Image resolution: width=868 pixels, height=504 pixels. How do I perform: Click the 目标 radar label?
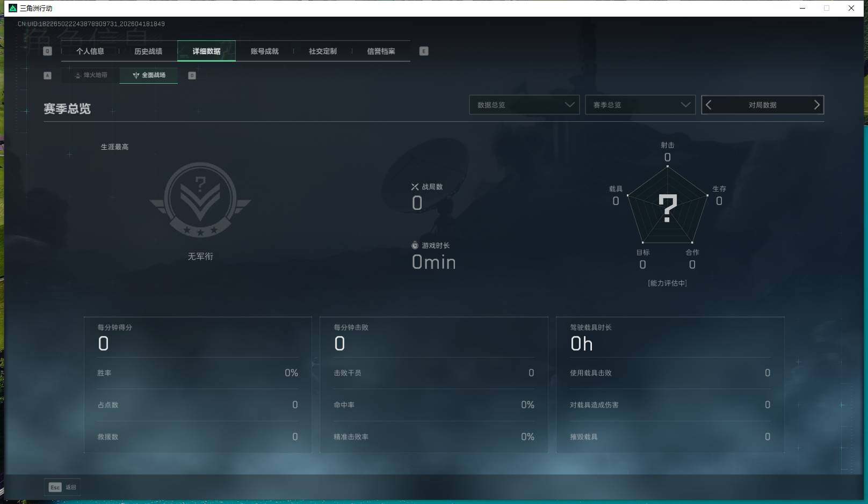pyautogui.click(x=643, y=252)
